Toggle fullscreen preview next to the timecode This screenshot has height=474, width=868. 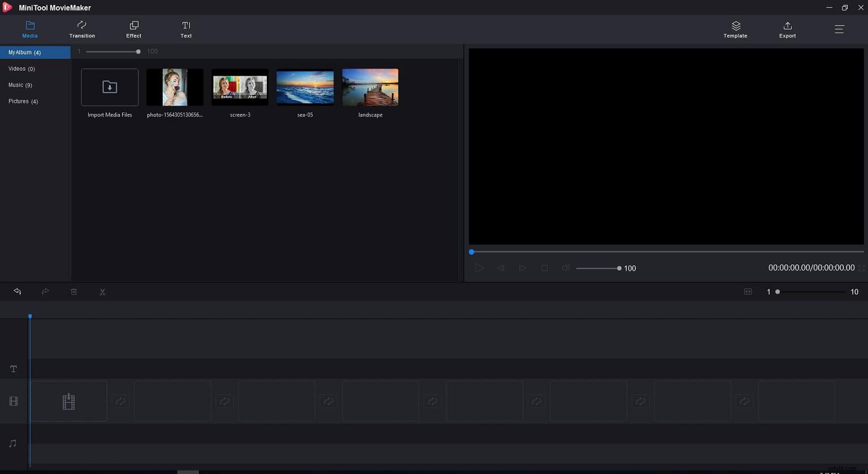(x=862, y=268)
